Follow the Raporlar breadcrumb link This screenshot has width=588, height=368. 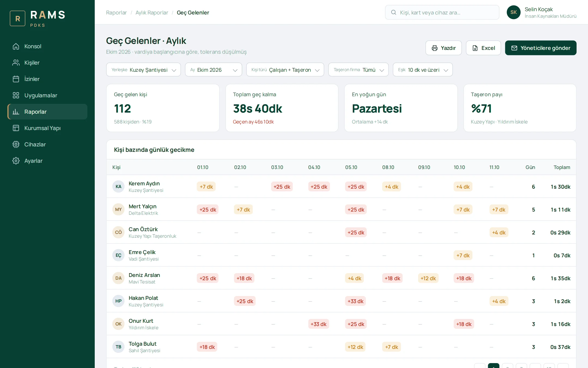pos(116,13)
